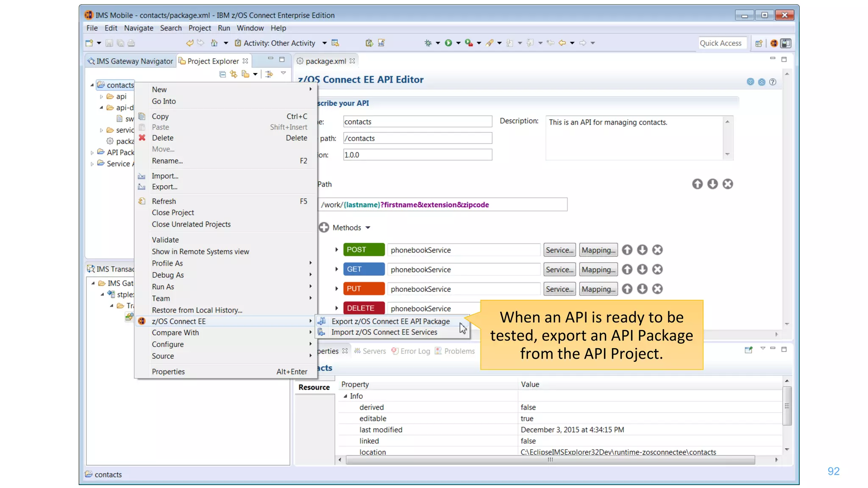The height and width of the screenshot is (488, 868).
Task: Open Project Explorer view menu triangle
Action: tap(284, 73)
